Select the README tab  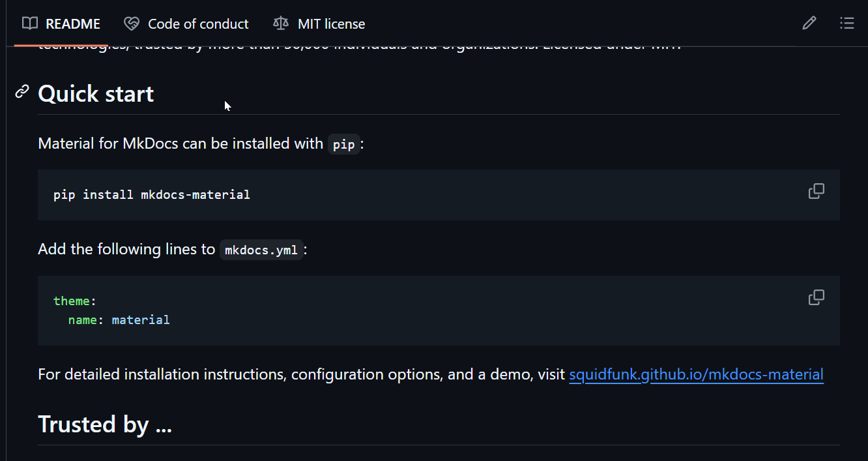pyautogui.click(x=61, y=24)
